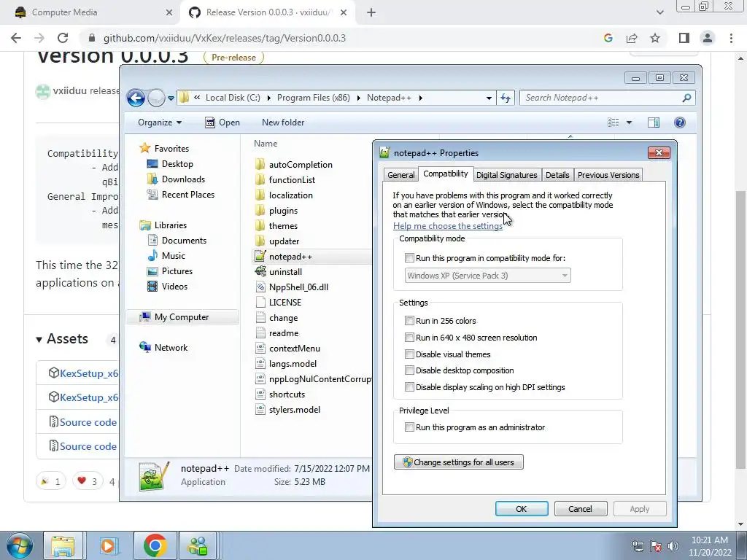747x560 pixels.
Task: Switch to the Details tab
Action: [557, 175]
